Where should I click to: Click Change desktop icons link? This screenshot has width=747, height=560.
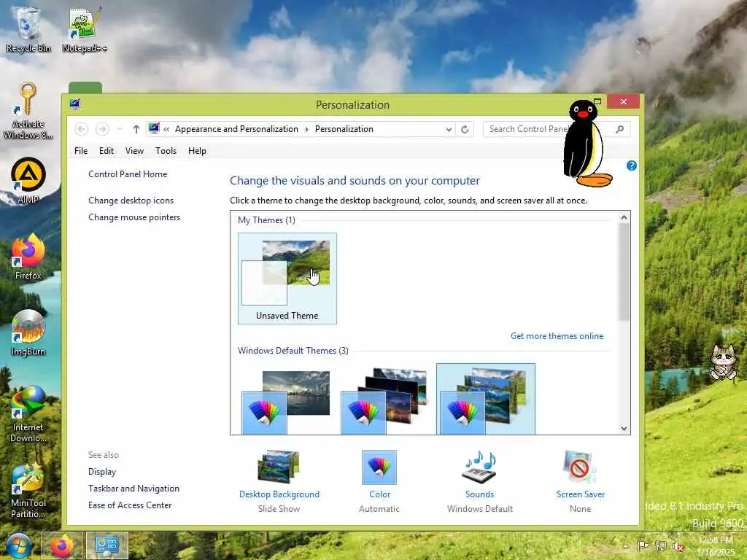pos(131,201)
